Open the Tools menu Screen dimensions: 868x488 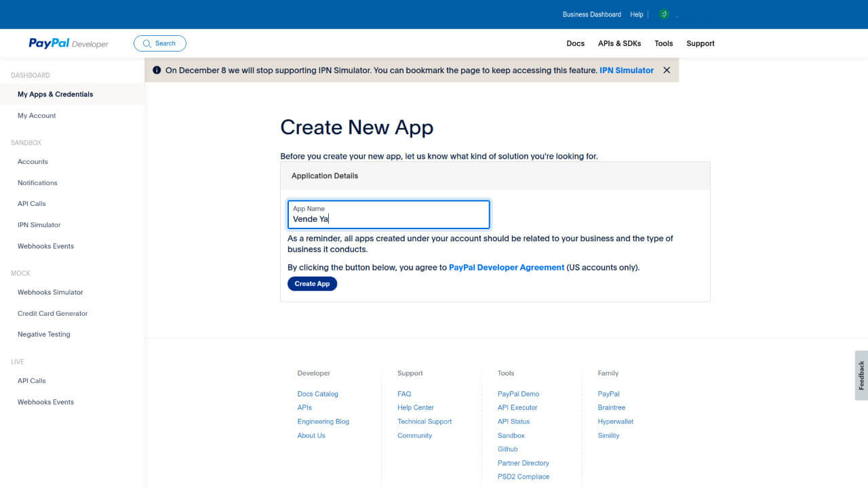(x=664, y=43)
